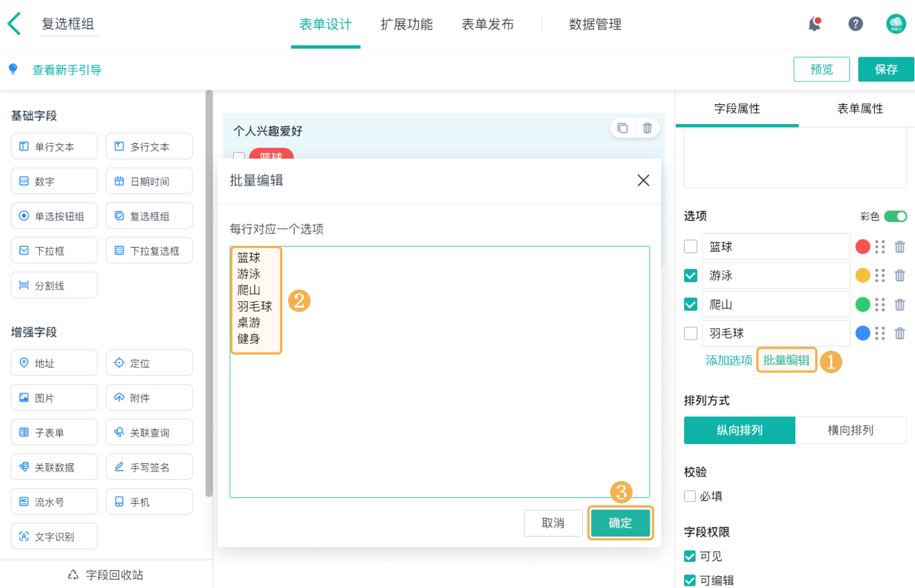The image size is (915, 588).
Task: Check the 必填 checkbox
Action: point(690,496)
